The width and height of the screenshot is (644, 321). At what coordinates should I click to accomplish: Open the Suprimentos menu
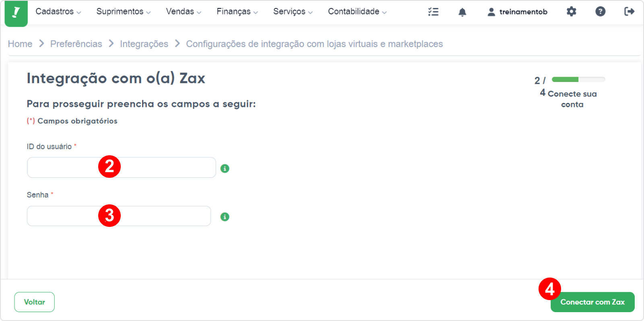pos(124,12)
